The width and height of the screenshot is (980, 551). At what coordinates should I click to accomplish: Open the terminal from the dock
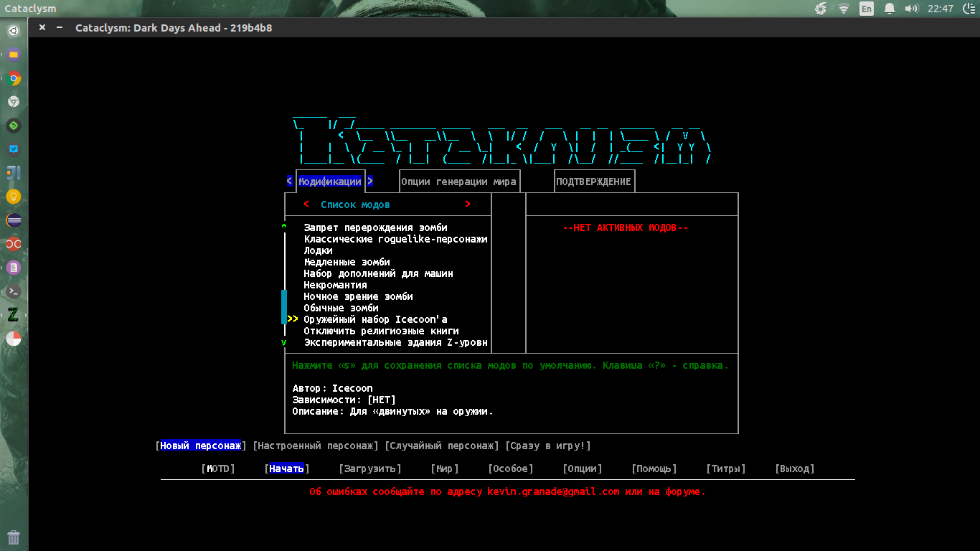pos(14,291)
